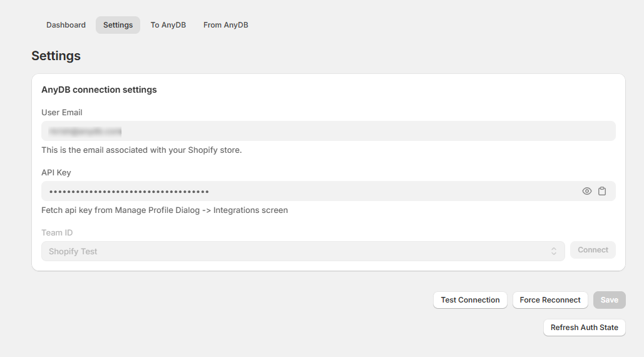Show the hidden API key with eye icon

586,191
